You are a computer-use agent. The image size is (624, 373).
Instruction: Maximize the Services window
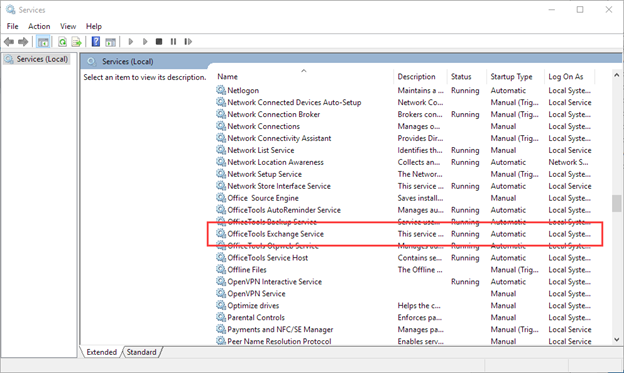tap(580, 10)
